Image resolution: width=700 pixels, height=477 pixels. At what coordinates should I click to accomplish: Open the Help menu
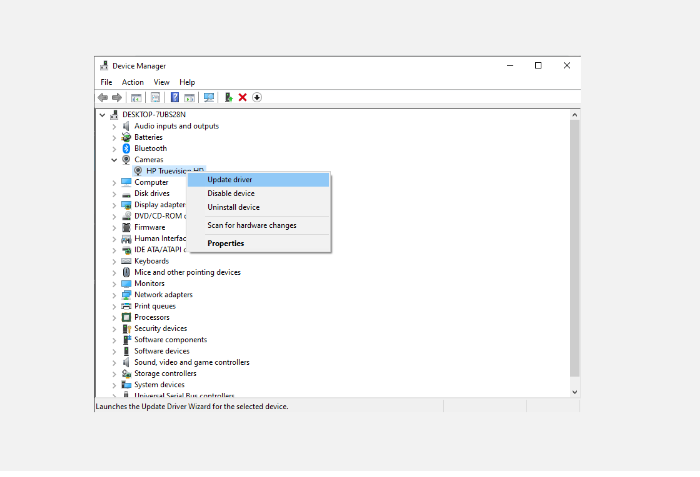tap(187, 82)
